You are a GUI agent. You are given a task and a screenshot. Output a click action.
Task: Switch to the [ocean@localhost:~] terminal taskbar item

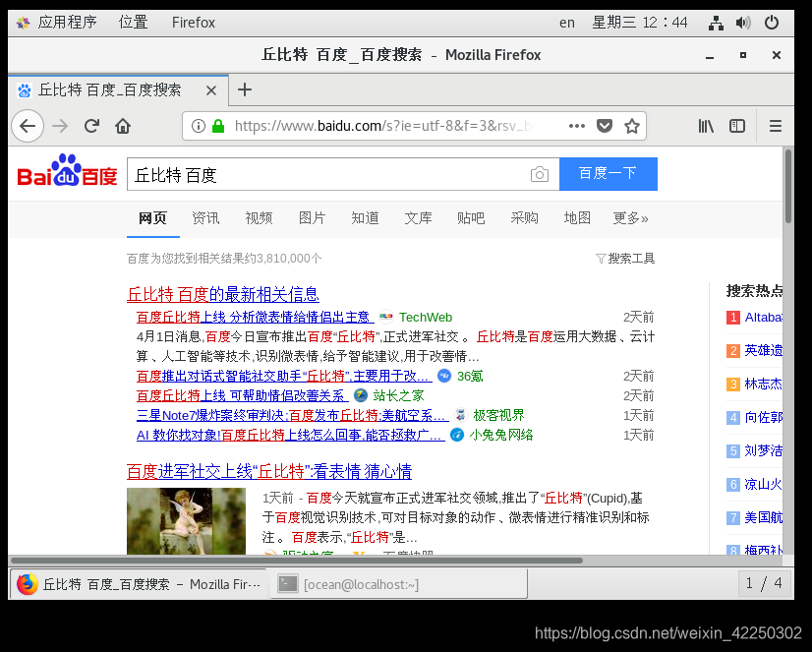[x=399, y=584]
